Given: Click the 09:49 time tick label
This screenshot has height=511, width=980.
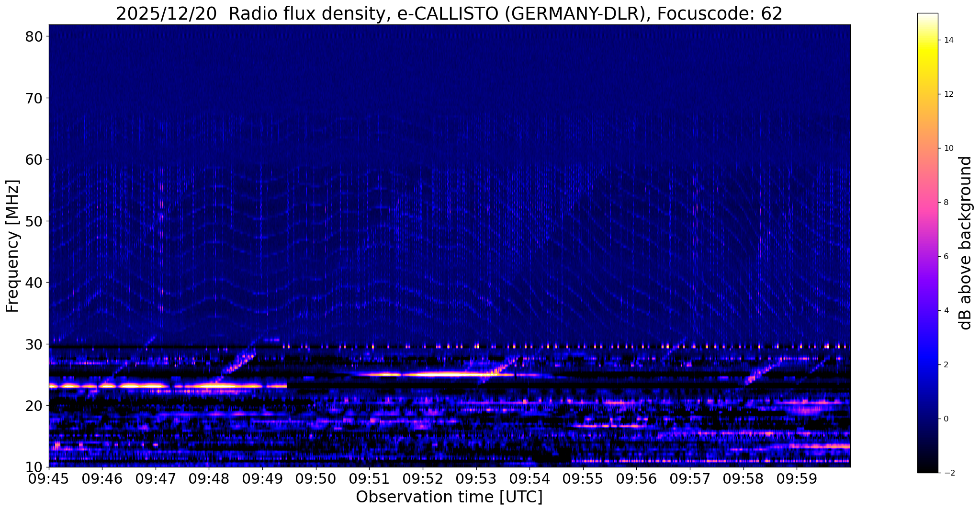Looking at the screenshot, I should pos(262,479).
